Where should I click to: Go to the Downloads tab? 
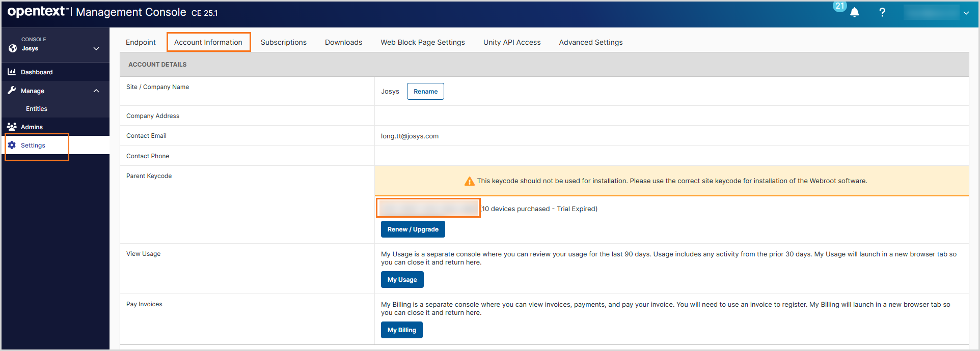tap(344, 42)
